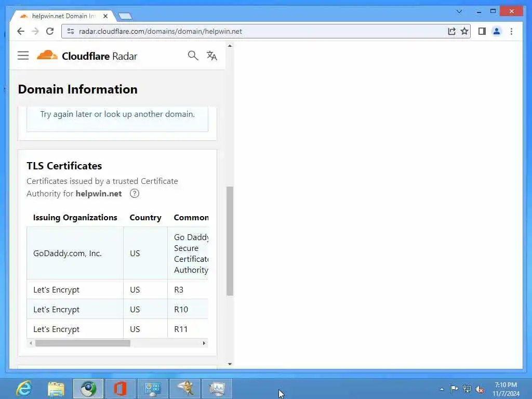Open the Chrome profile avatar
Image resolution: width=532 pixels, height=399 pixels.
[x=496, y=31]
